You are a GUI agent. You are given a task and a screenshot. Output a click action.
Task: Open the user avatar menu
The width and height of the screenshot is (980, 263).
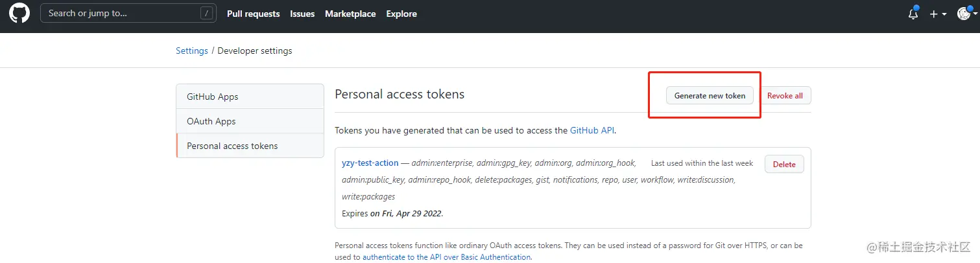pos(966,14)
